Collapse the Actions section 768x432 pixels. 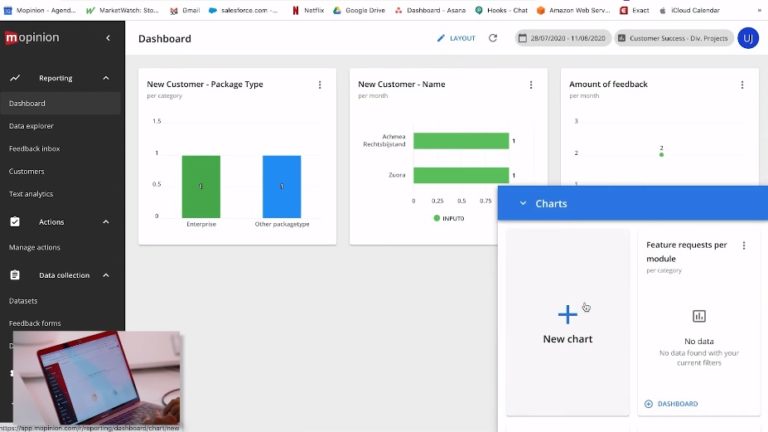coord(106,222)
